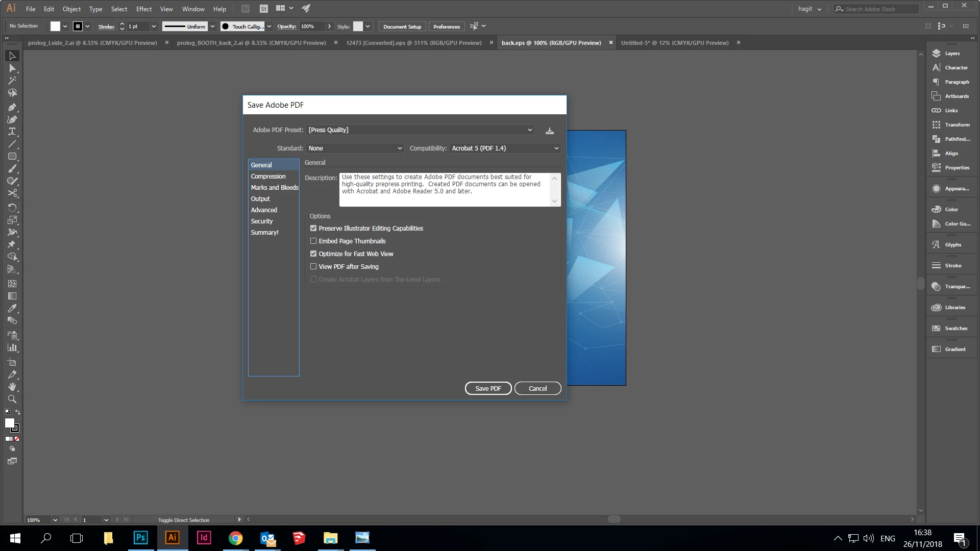Open the Glyphs panel
980x551 pixels.
(x=951, y=245)
